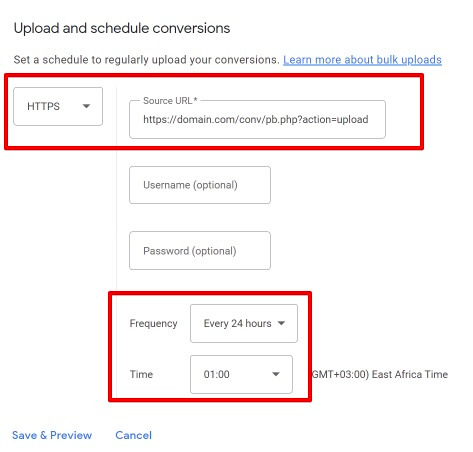This screenshot has width=473, height=452.
Task: Click the Time dropdown caret icon
Action: (276, 374)
